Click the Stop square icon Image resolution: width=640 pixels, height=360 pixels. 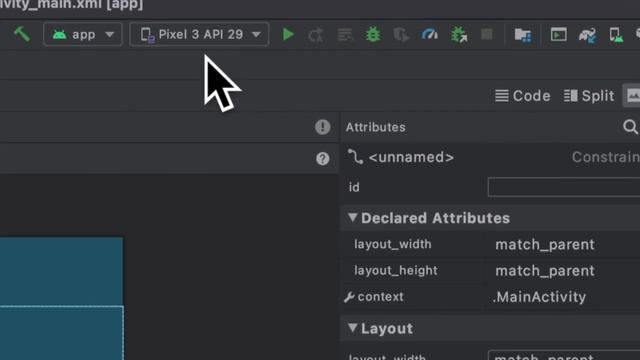click(487, 35)
